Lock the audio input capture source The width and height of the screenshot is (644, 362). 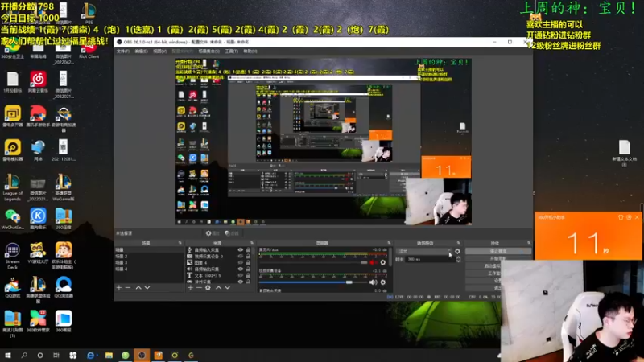(x=248, y=250)
